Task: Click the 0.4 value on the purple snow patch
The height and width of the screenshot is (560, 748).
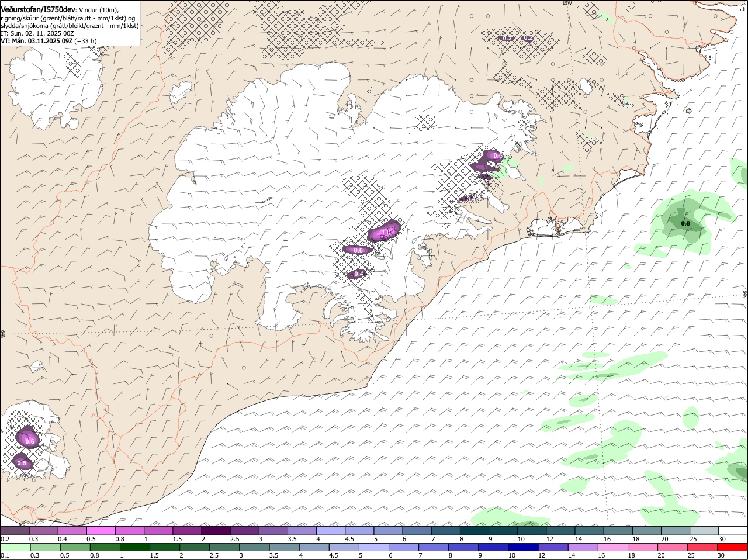Action: [x=359, y=274]
